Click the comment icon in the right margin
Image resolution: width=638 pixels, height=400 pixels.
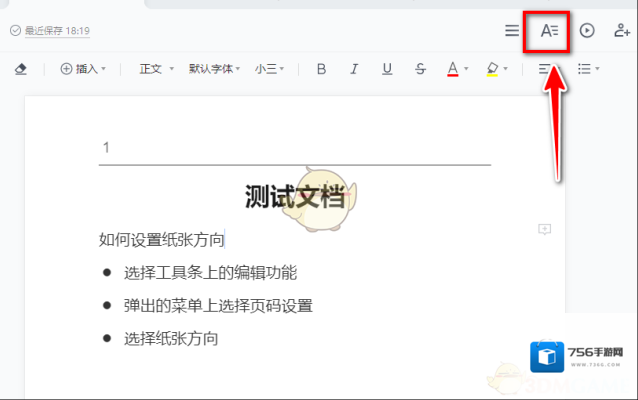[x=544, y=230]
